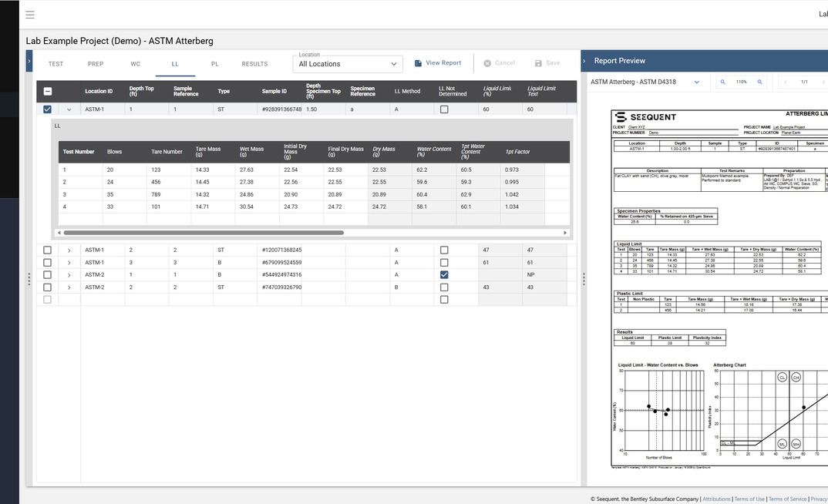This screenshot has width=828, height=504.
Task: Expand the left side panel arrow
Action: [29, 61]
